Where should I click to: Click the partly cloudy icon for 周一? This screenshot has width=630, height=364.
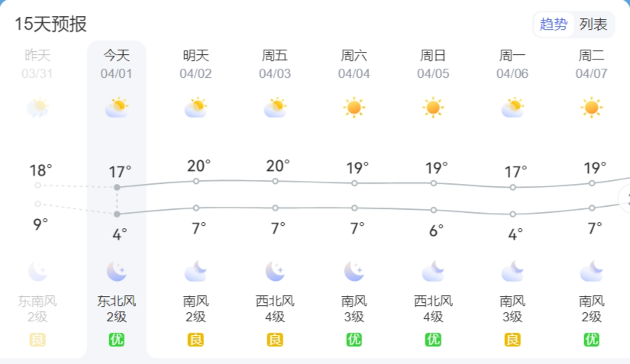[x=512, y=108]
